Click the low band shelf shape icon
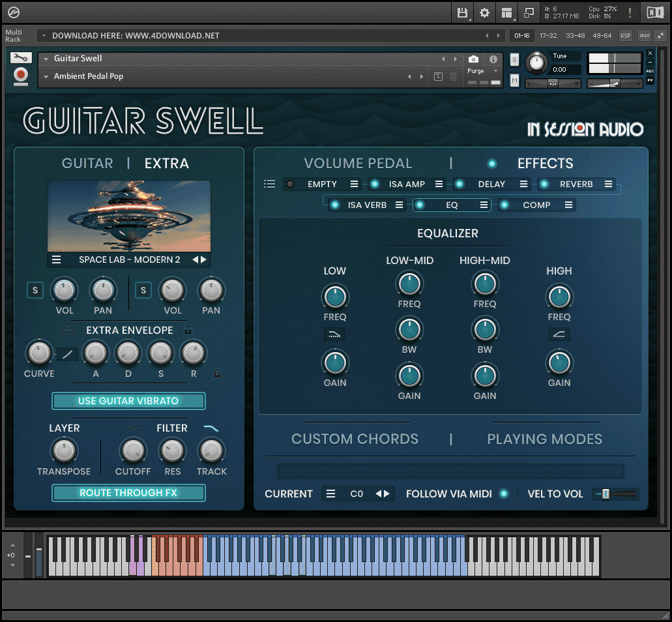 click(334, 334)
